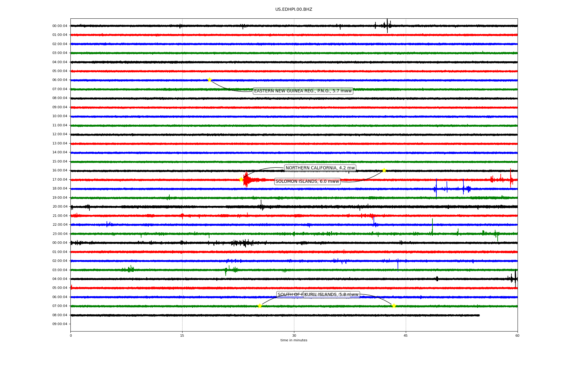
Task: Click the Kuril Islands event star marker
Action: tap(394, 306)
